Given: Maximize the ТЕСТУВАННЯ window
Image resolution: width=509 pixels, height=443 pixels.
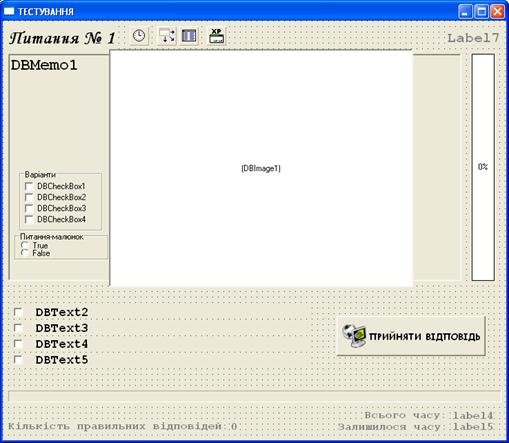Looking at the screenshot, I should pos(481,12).
